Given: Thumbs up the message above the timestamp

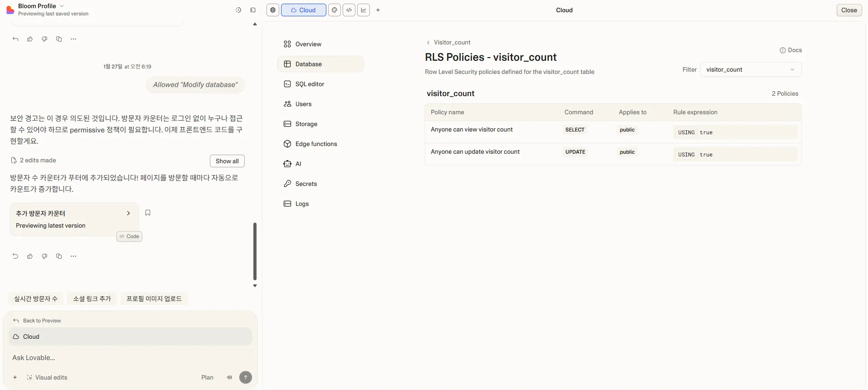Looking at the screenshot, I should (x=30, y=39).
